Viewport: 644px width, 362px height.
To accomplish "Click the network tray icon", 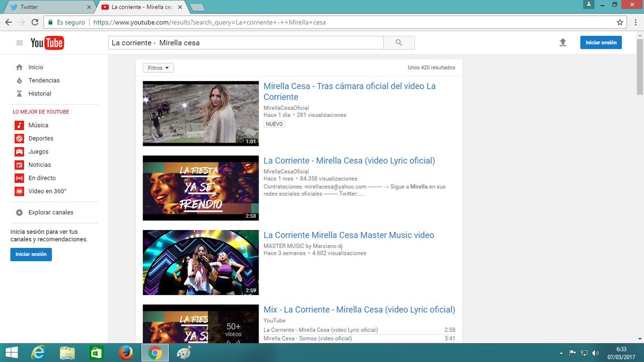I will [x=584, y=353].
